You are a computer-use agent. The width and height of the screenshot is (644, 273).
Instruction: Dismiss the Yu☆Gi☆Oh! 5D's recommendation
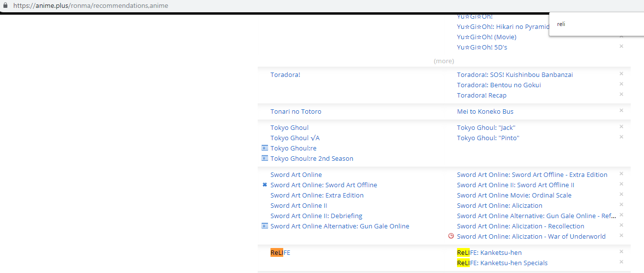tap(621, 46)
